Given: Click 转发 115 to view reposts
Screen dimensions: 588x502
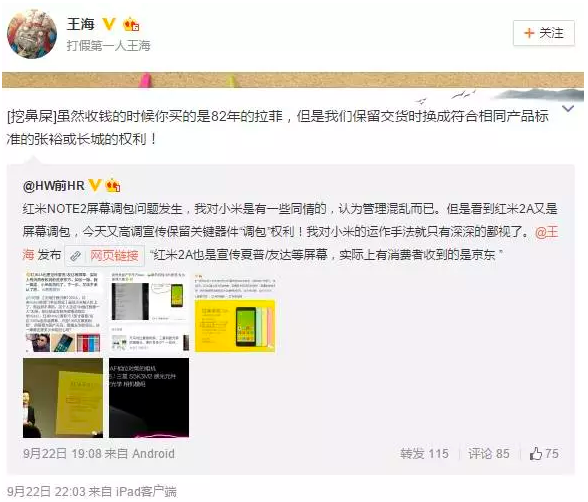Looking at the screenshot, I should click(424, 454).
